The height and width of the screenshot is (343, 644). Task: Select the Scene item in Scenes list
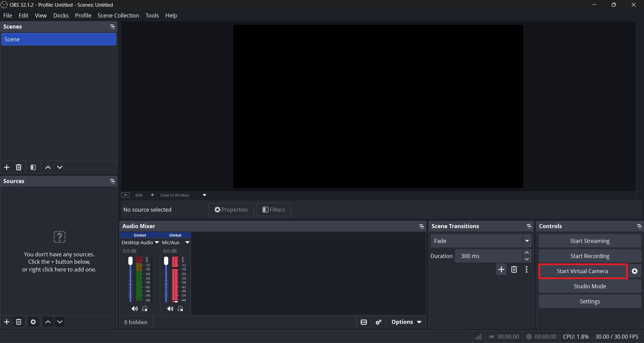click(x=59, y=39)
